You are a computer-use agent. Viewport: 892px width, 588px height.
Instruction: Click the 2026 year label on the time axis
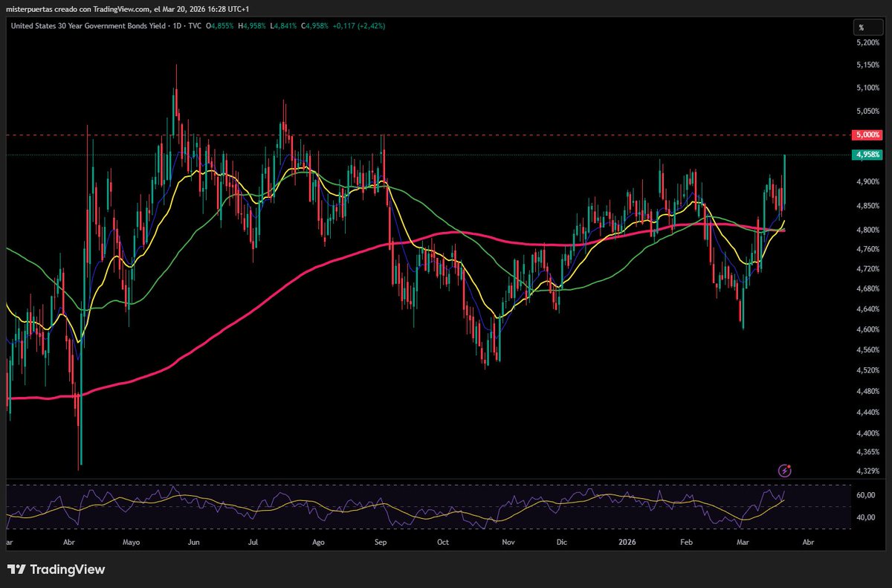pos(626,543)
